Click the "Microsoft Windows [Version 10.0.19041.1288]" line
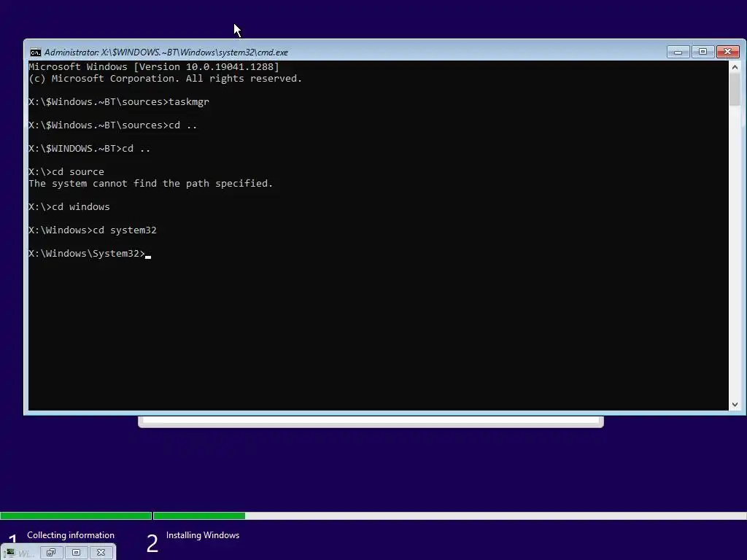This screenshot has height=560, width=747. pos(154,66)
